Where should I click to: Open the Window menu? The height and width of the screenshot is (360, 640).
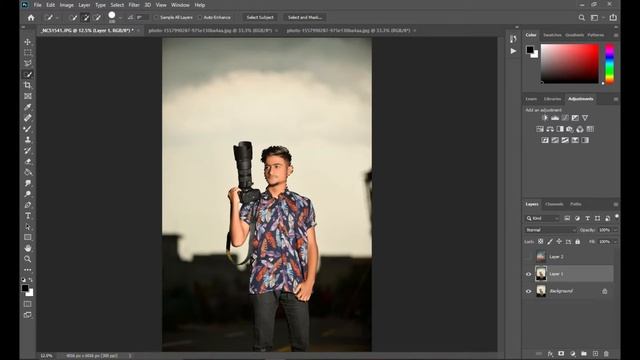coord(180,5)
